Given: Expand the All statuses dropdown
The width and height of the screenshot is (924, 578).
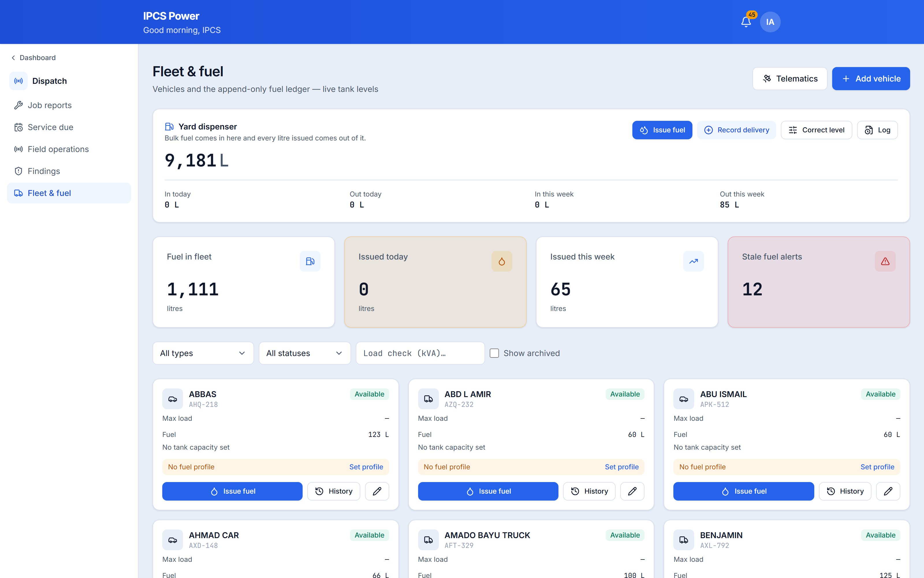Looking at the screenshot, I should [304, 353].
